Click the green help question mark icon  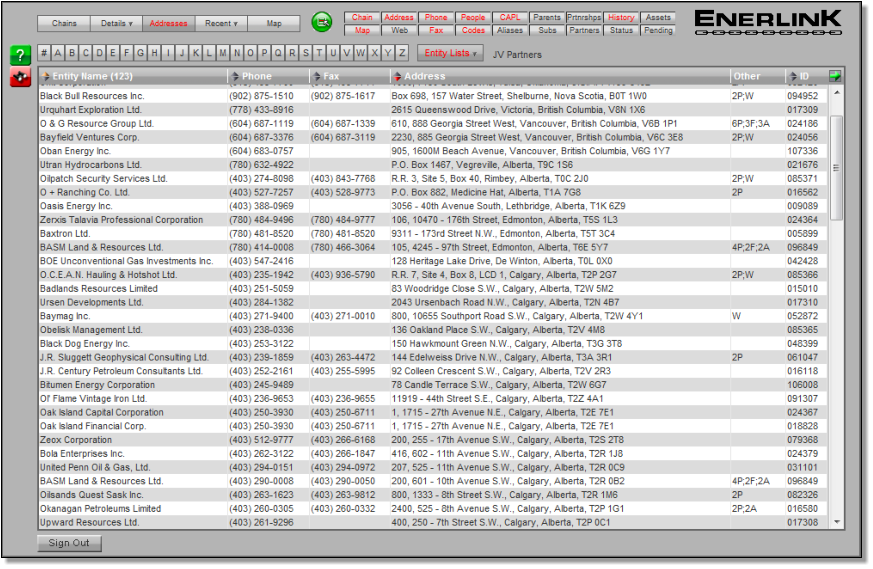point(21,55)
